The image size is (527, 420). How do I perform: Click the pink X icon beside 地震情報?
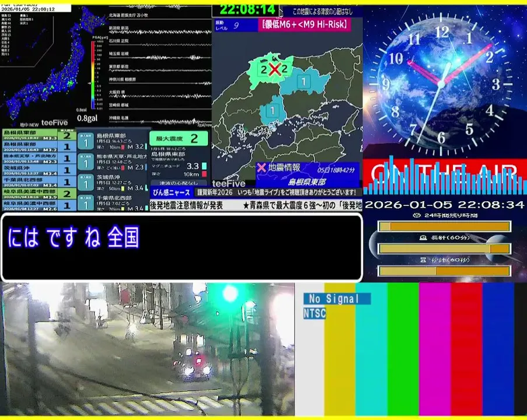[x=261, y=167]
